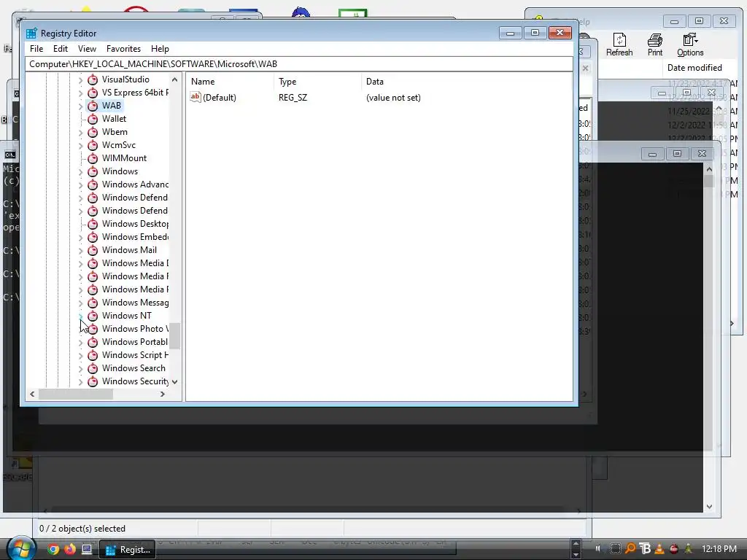The width and height of the screenshot is (747, 560).
Task: Click tree vertical scrollbar down arrow
Action: [175, 381]
